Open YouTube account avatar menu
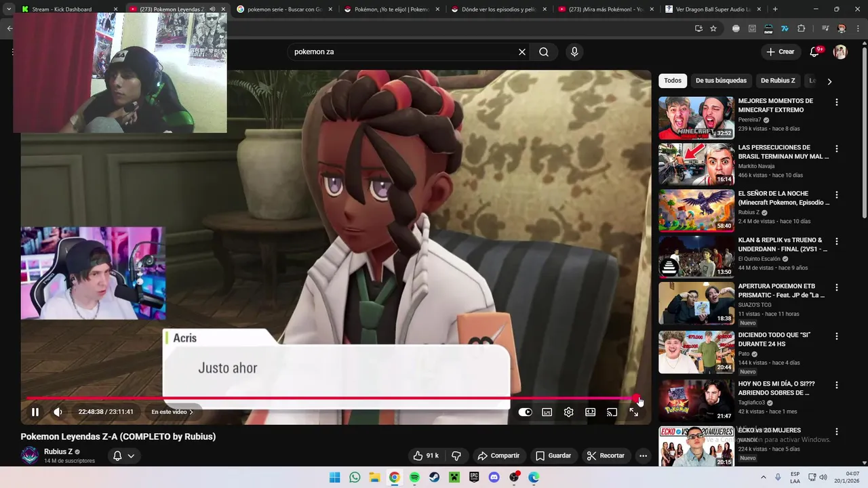Image resolution: width=868 pixels, height=488 pixels. coord(840,52)
